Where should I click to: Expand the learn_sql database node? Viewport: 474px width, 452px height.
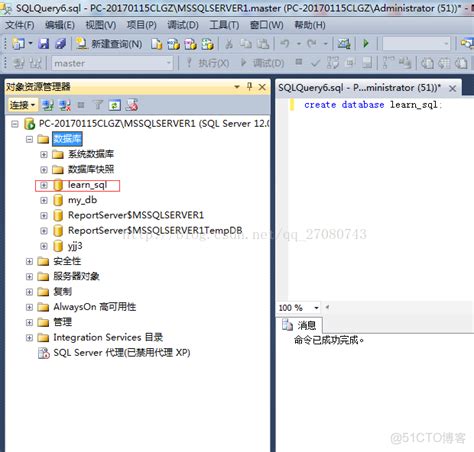(44, 185)
